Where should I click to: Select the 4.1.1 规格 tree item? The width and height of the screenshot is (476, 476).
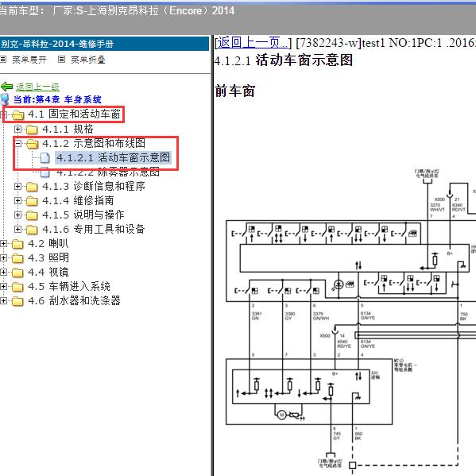(68, 129)
